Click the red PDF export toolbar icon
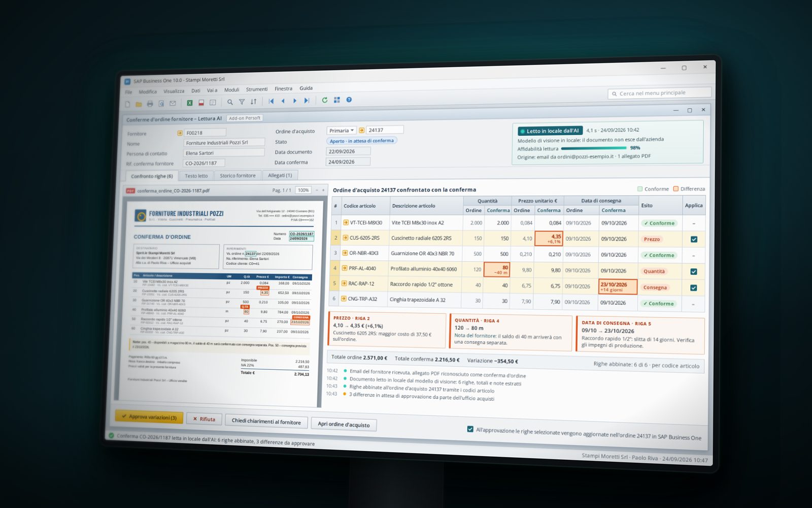The width and height of the screenshot is (812, 508). [x=201, y=103]
